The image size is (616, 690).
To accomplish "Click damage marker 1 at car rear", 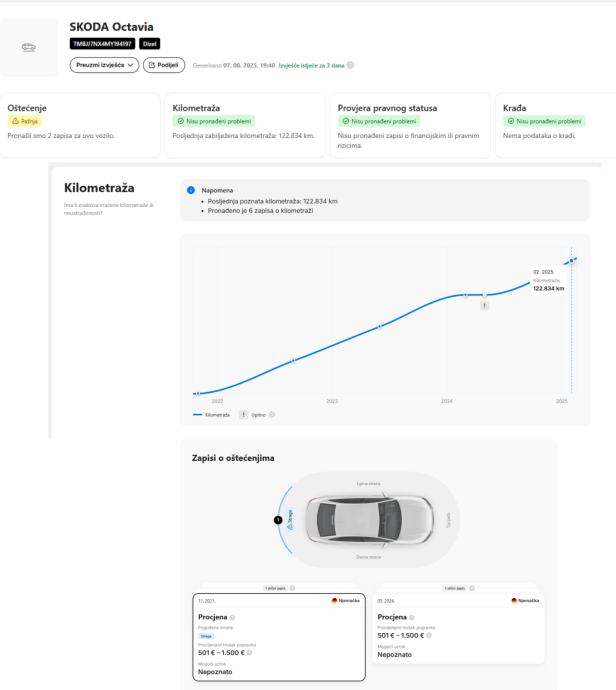I will (277, 520).
